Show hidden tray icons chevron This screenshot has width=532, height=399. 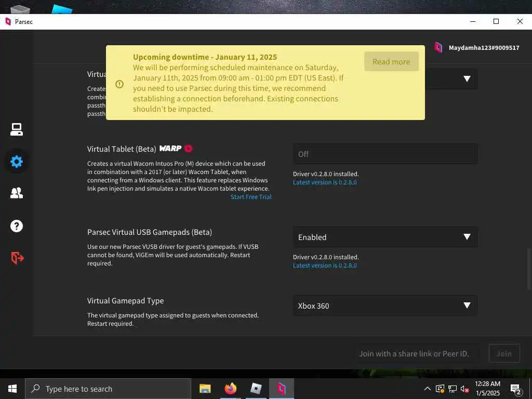(x=428, y=389)
